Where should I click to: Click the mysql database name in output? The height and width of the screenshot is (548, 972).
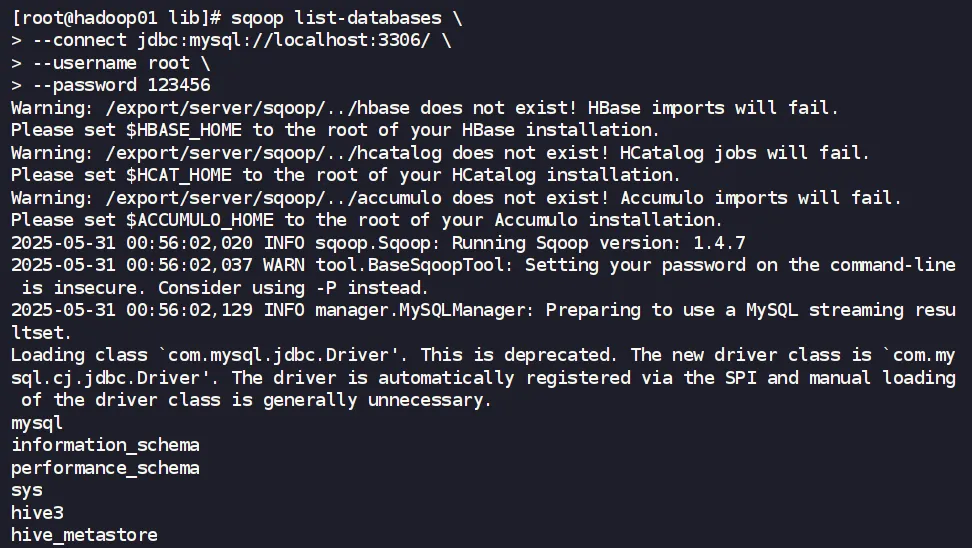37,423
